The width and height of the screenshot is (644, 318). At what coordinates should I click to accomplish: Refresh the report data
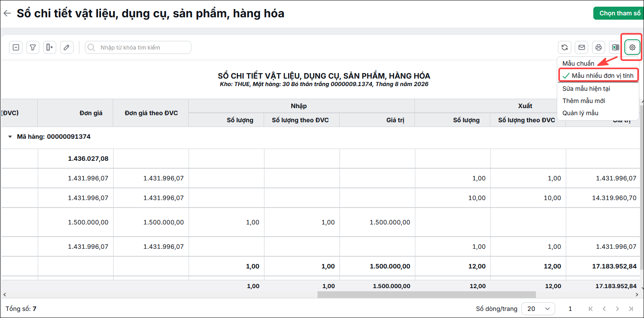click(x=565, y=48)
